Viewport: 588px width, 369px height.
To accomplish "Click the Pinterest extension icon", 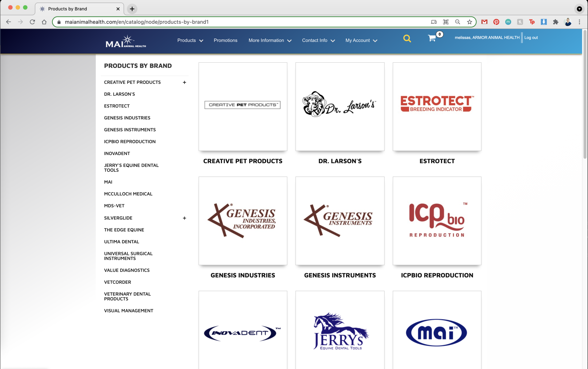I will pos(496,22).
